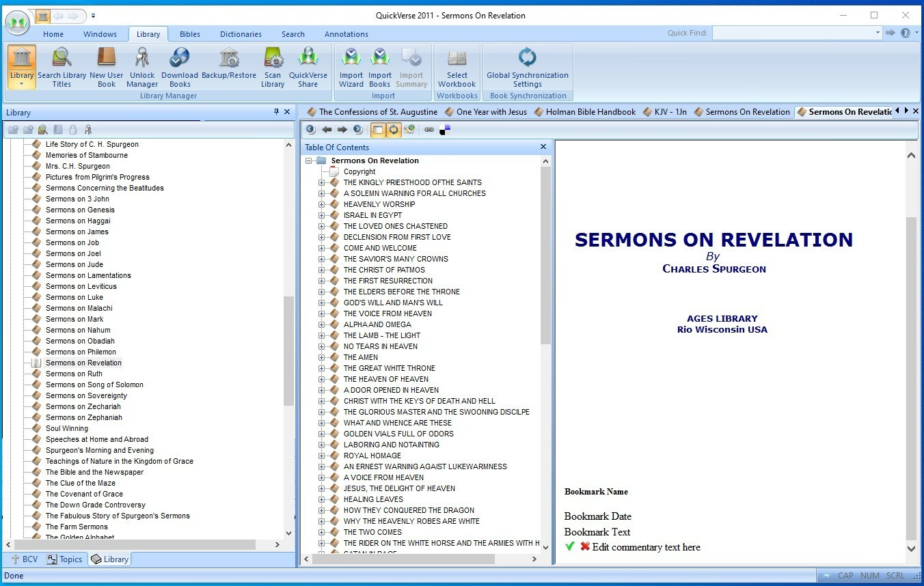Screen dimensions: 924x586
Task: Open the Annotations ribbon tab
Action: (x=346, y=34)
